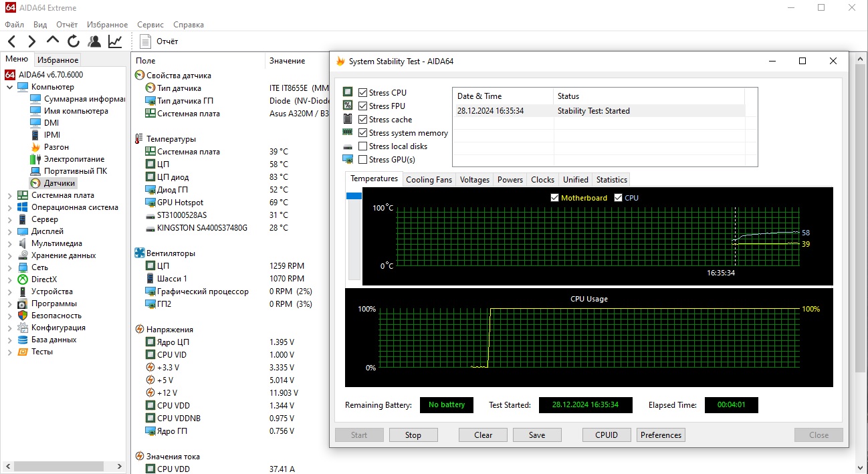Expand the Мультимедиа tree node
Viewport: 868px width, 474px height.
click(x=9, y=243)
